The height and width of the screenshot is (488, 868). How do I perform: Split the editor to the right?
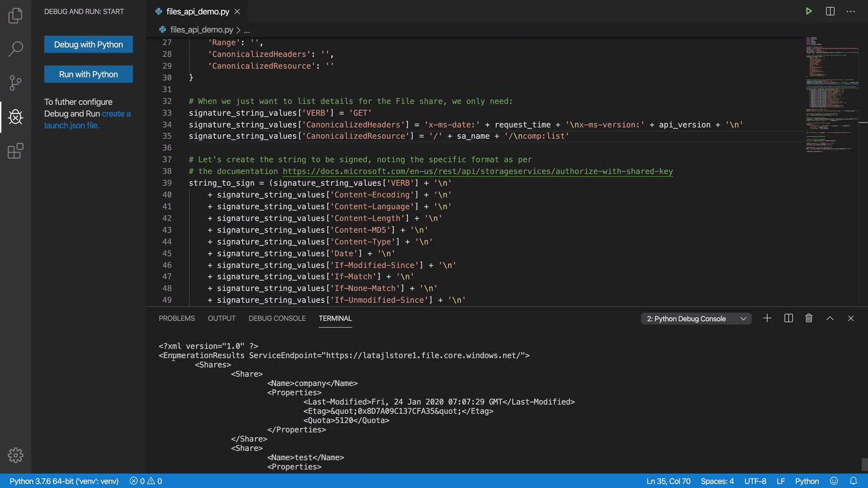[830, 11]
